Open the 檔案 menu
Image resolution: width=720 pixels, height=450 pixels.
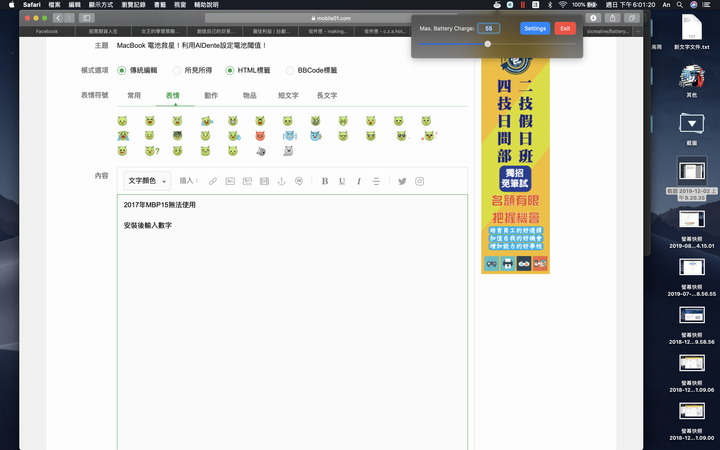point(54,5)
